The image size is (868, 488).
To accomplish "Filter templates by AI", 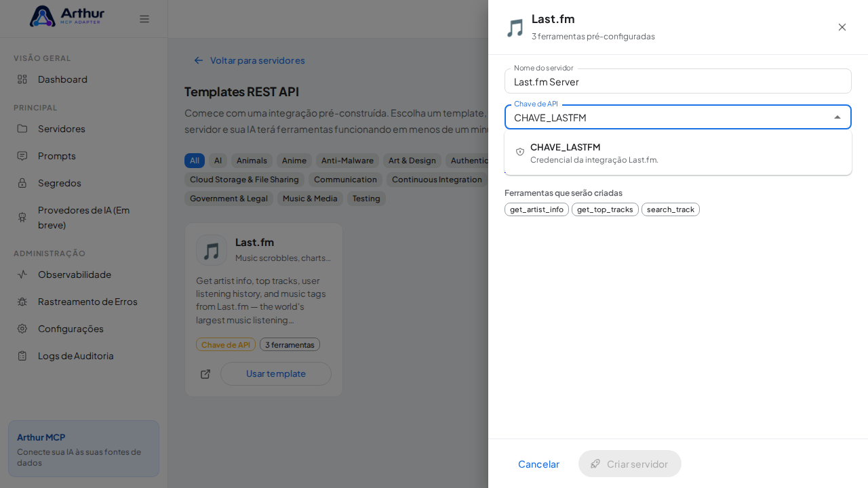I will (x=218, y=161).
